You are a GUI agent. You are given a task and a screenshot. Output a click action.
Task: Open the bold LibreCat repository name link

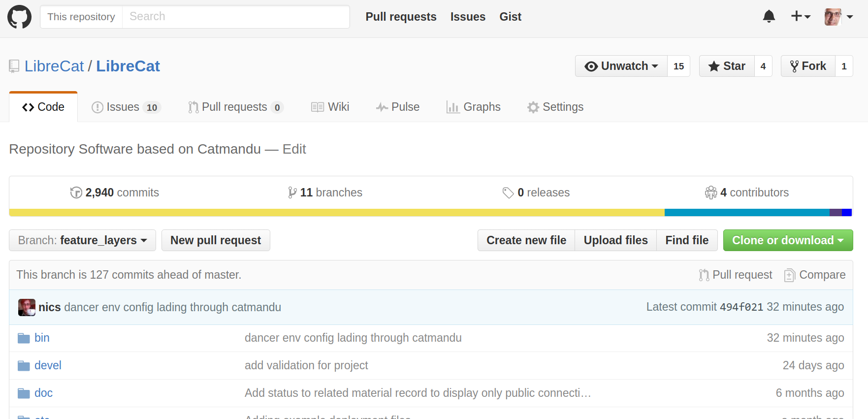tap(128, 66)
